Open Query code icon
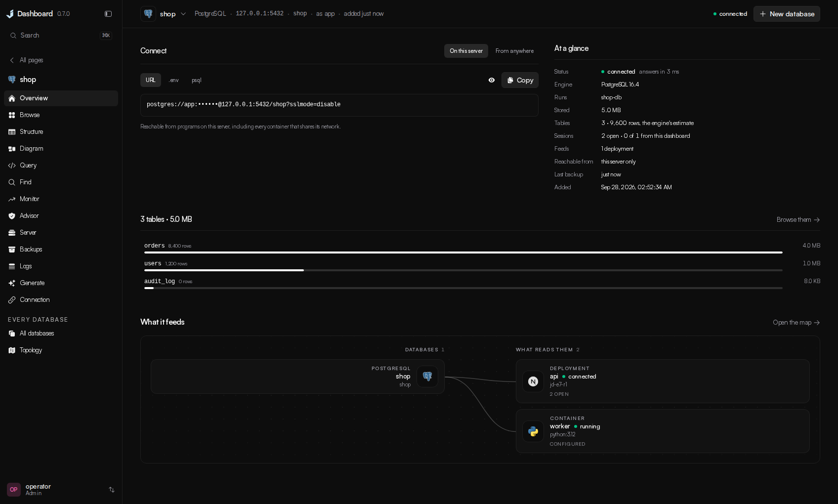This screenshot has width=838, height=504. click(12, 166)
